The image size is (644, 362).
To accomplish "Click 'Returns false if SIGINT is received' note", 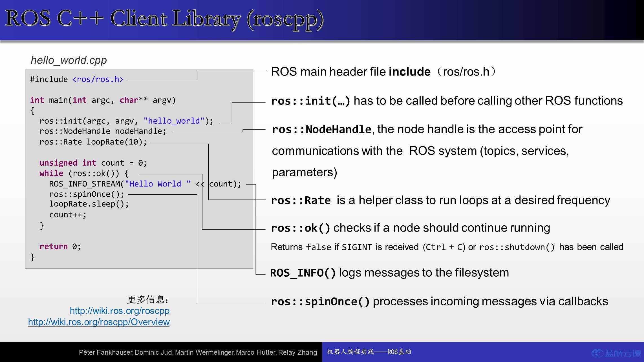I will click(x=447, y=247).
